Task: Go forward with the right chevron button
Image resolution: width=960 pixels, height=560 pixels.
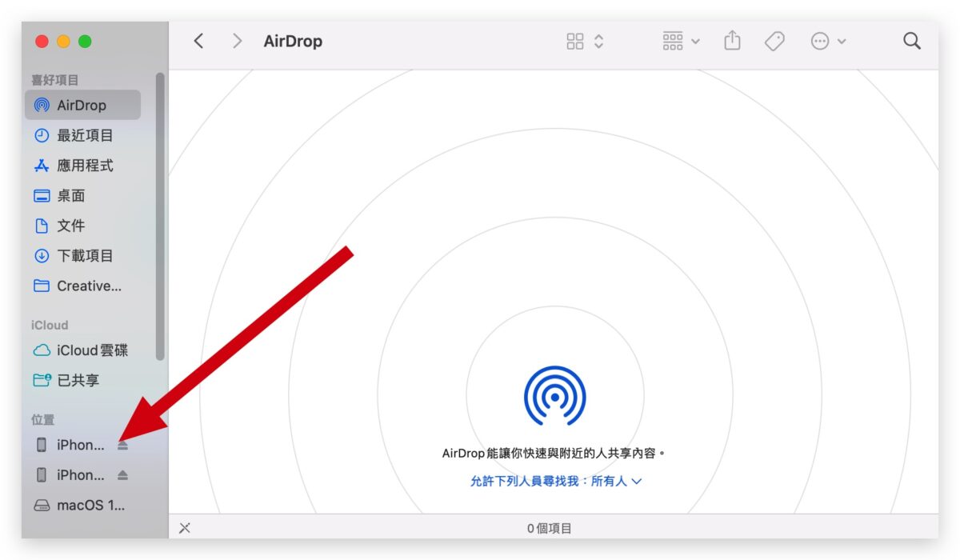Action: click(x=237, y=41)
